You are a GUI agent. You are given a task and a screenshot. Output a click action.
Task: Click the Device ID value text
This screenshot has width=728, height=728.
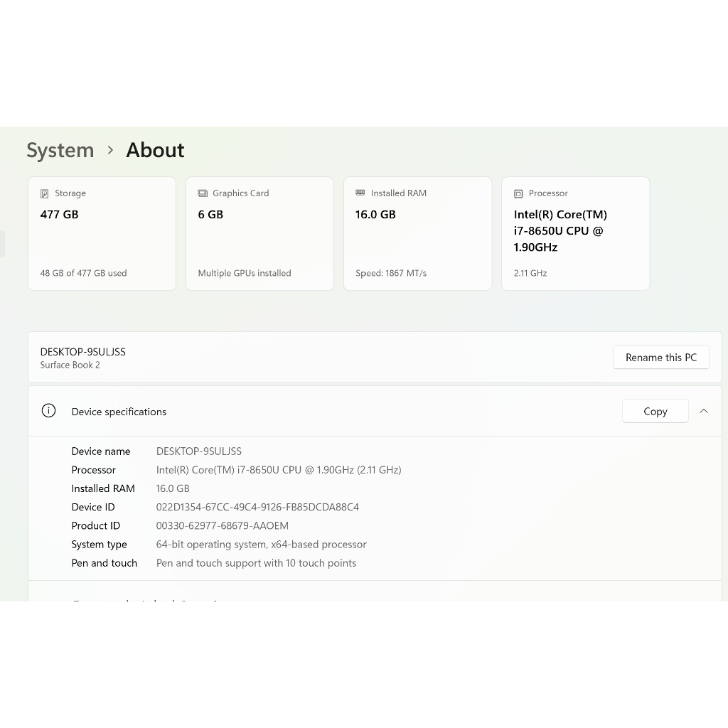(x=257, y=507)
